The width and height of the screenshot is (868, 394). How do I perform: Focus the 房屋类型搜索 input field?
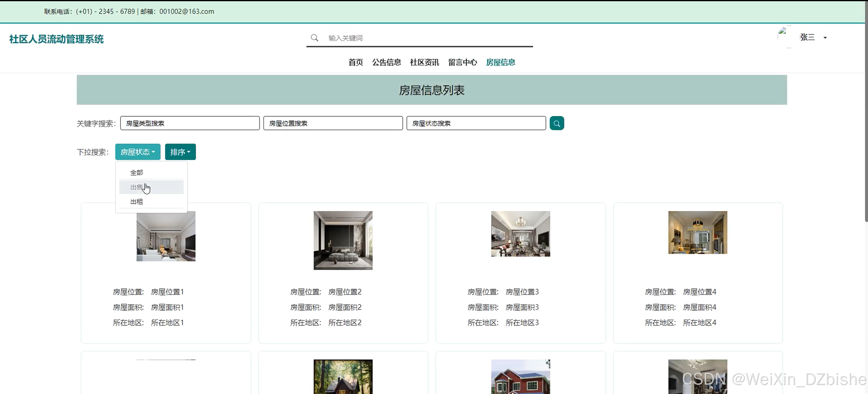point(190,123)
